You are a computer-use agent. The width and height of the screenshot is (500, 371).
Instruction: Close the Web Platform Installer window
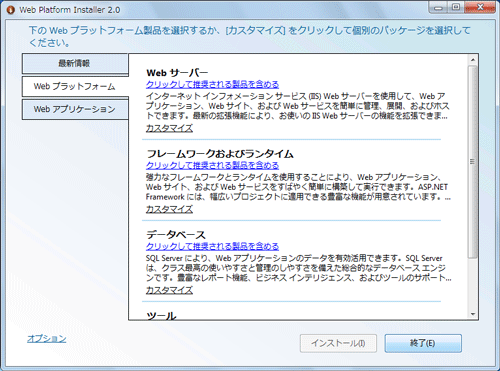click(480, 7)
